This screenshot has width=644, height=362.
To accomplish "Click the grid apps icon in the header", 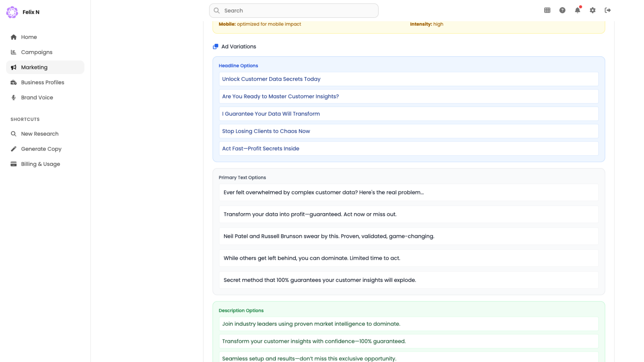I will pos(547,10).
